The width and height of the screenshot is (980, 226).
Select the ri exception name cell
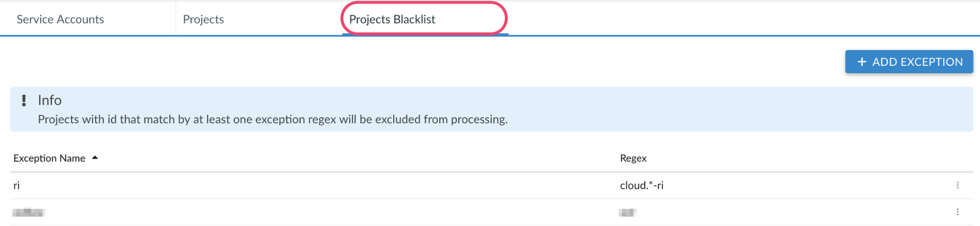click(17, 185)
